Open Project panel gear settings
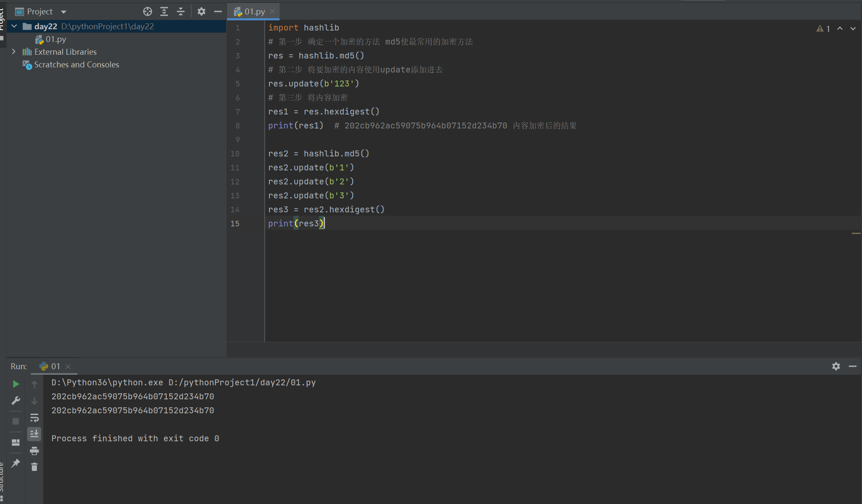The width and height of the screenshot is (862, 504). pos(202,11)
